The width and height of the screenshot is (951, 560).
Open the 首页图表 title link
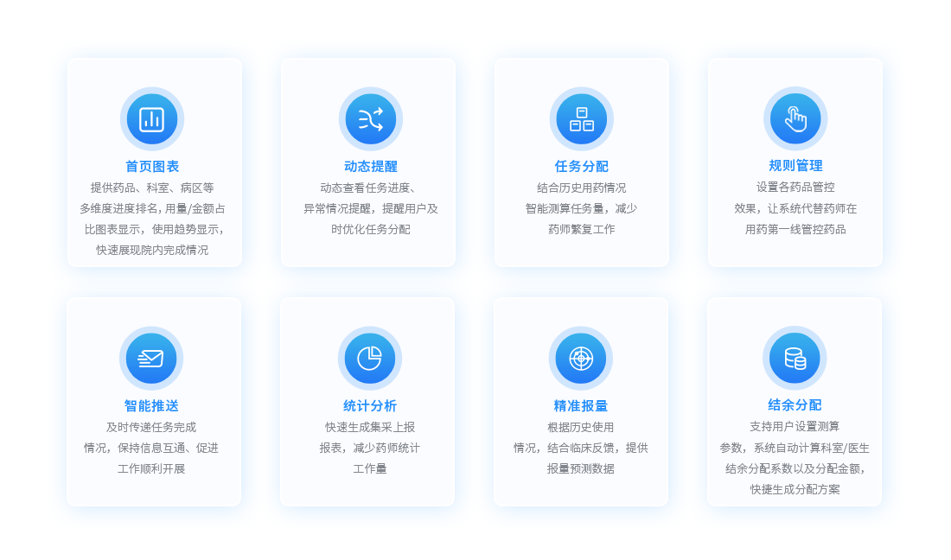(152, 167)
